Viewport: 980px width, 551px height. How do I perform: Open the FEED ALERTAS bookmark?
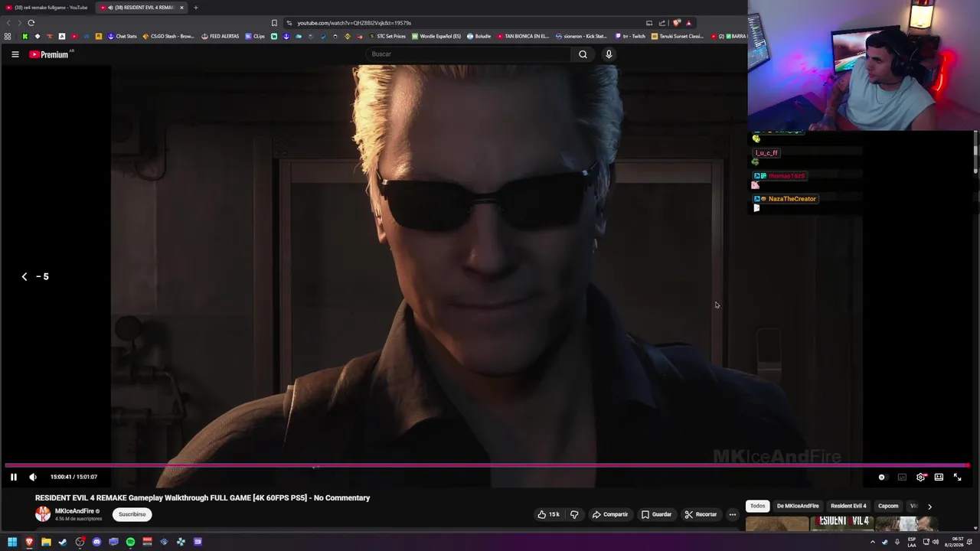pyautogui.click(x=220, y=36)
